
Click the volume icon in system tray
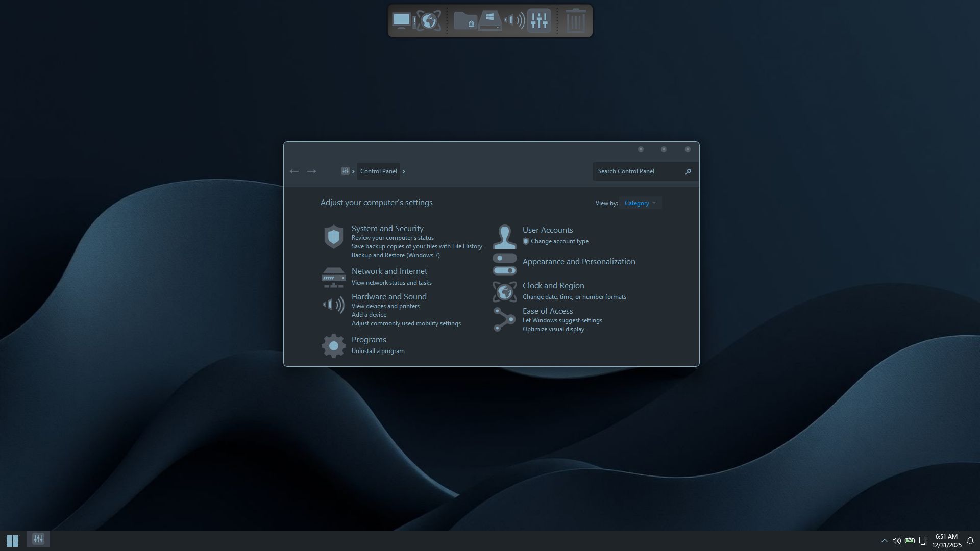point(896,541)
